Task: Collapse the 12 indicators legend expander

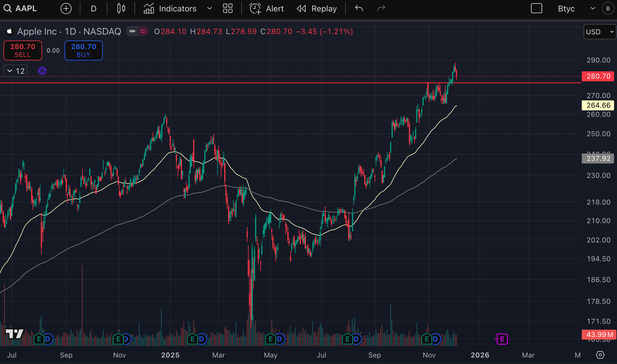Action: click(x=16, y=71)
